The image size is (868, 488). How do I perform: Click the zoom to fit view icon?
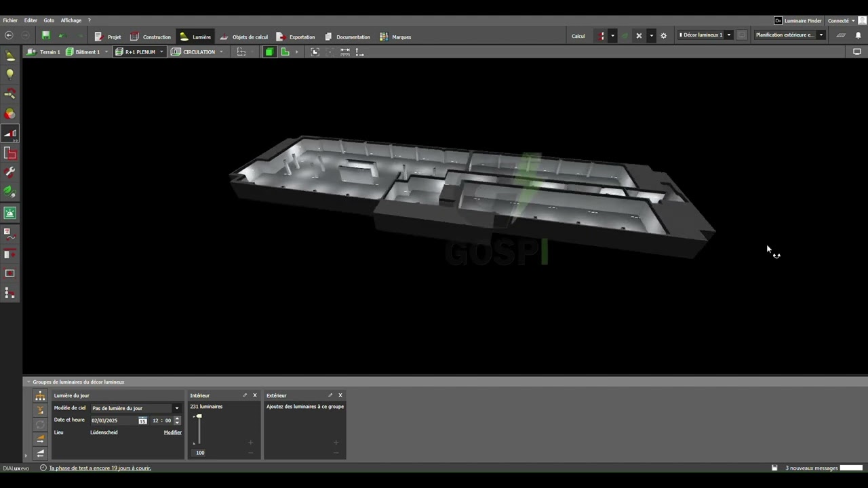click(x=315, y=52)
